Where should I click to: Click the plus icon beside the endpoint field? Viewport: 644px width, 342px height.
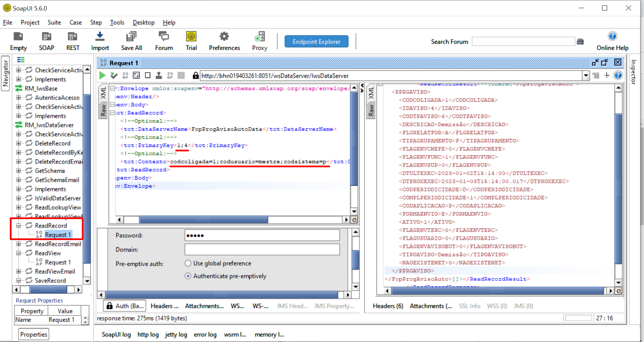point(607,75)
